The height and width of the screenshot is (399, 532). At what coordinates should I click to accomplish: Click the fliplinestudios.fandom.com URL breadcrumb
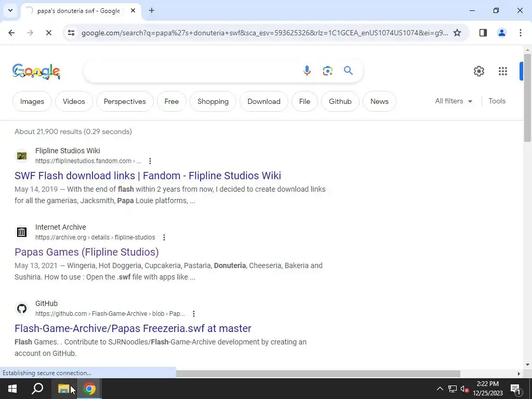[x=88, y=161]
